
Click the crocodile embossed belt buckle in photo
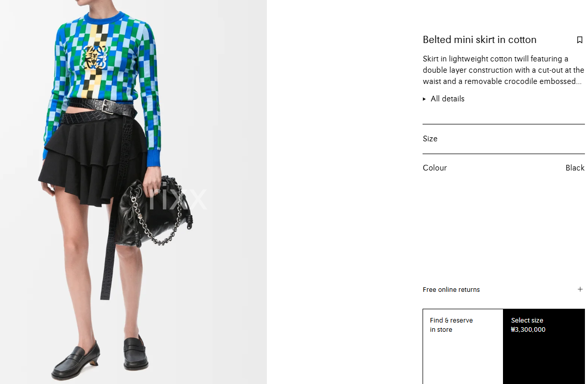pos(108,106)
